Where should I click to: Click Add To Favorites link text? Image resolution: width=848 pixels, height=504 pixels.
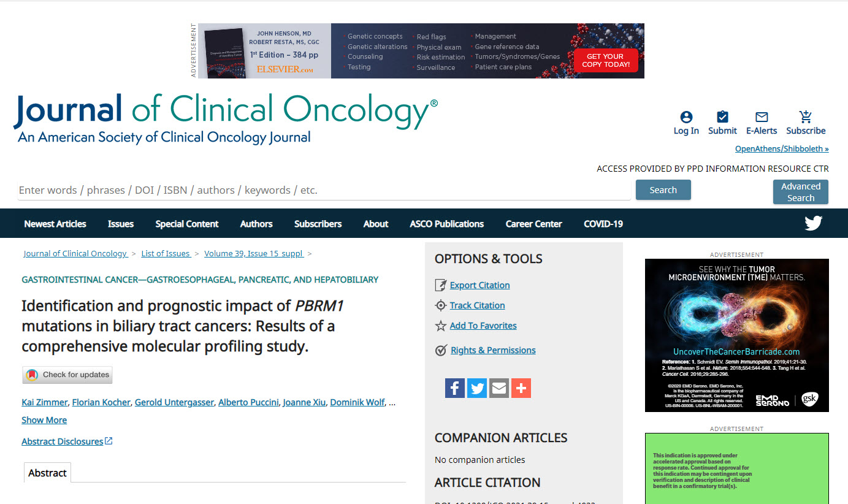(x=483, y=326)
